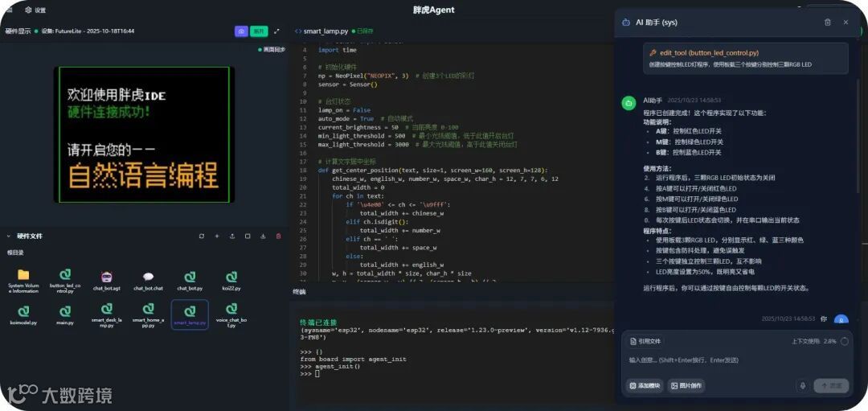Click the AI assistant chat scrollbar

click(x=858, y=136)
